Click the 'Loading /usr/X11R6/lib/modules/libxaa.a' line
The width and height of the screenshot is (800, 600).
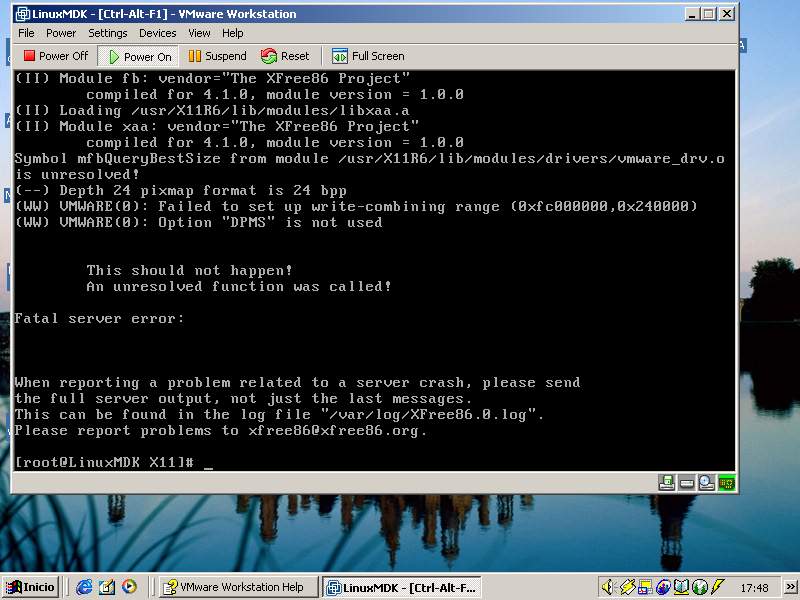tap(212, 111)
